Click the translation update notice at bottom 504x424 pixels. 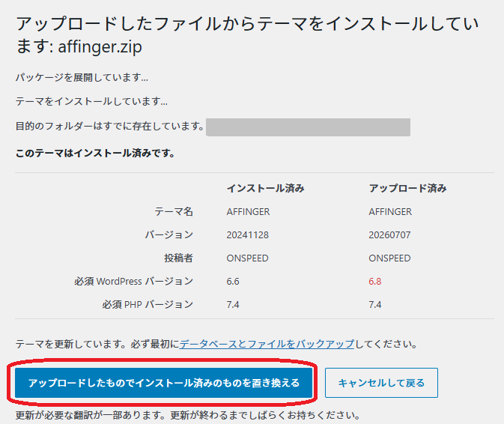point(188,415)
